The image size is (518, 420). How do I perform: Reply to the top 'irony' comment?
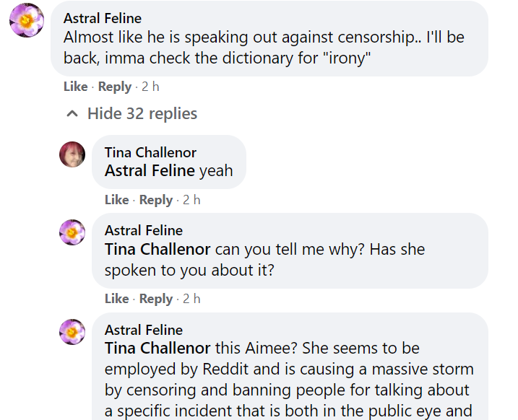coord(115,87)
